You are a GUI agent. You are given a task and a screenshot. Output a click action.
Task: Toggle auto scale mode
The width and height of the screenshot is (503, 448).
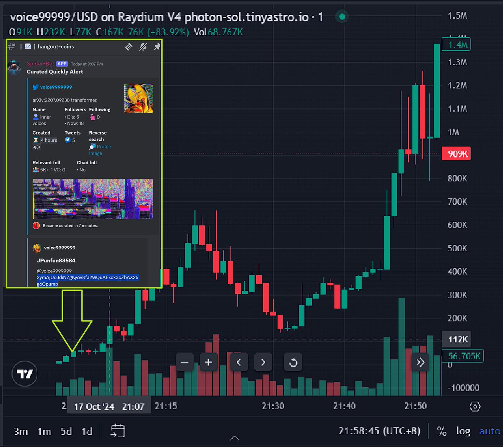(490, 431)
